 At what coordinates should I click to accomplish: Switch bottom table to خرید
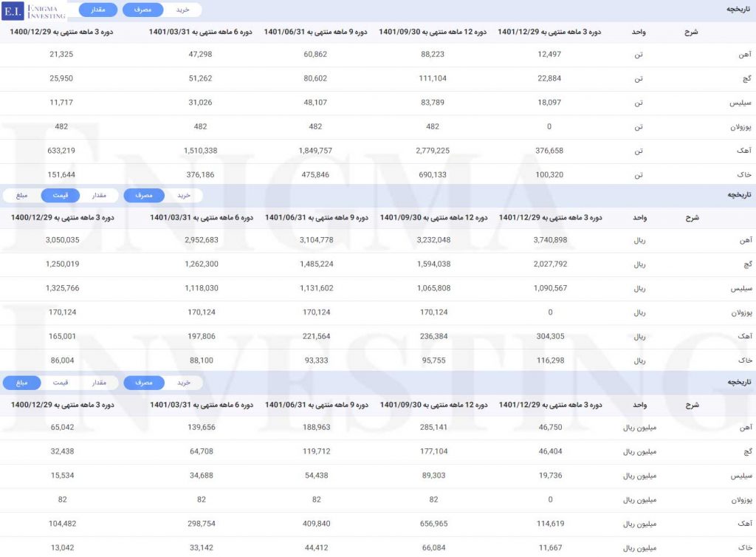(183, 383)
